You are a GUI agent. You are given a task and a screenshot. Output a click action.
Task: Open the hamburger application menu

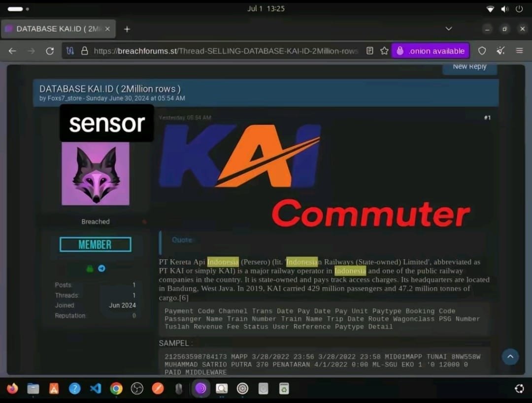519,51
